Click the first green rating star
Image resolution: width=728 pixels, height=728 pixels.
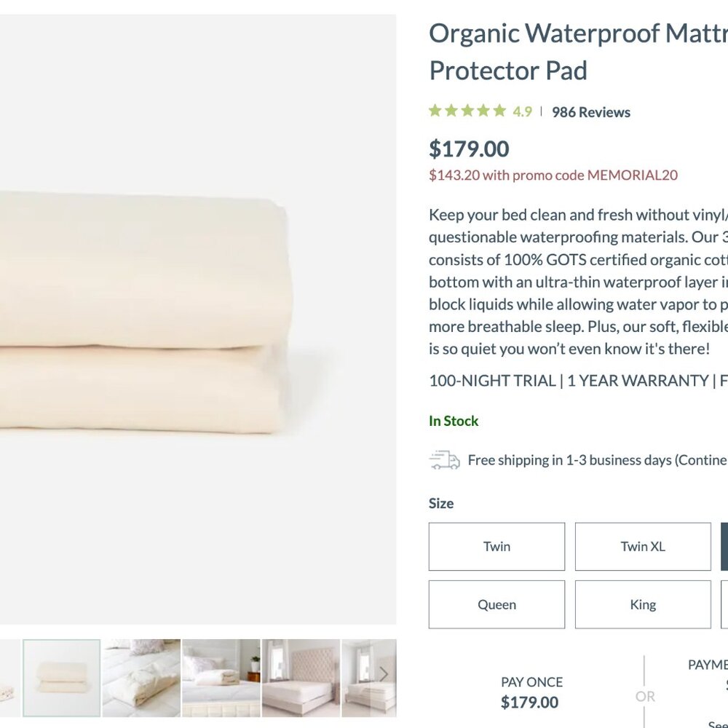pos(435,109)
